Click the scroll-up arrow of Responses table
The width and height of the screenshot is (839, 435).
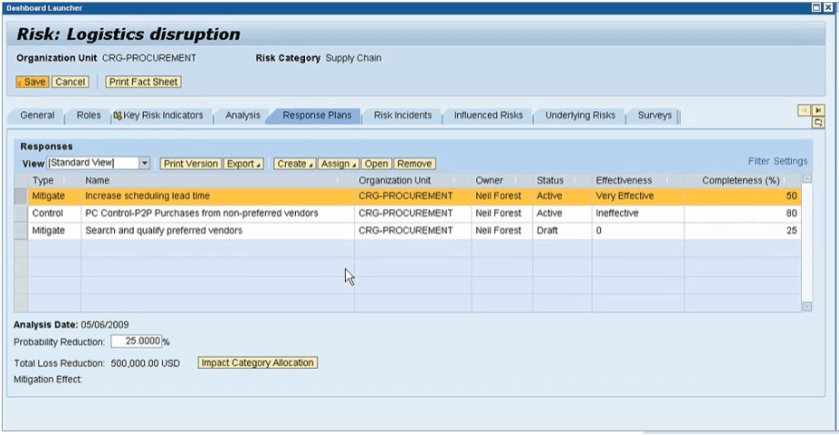pos(807,179)
